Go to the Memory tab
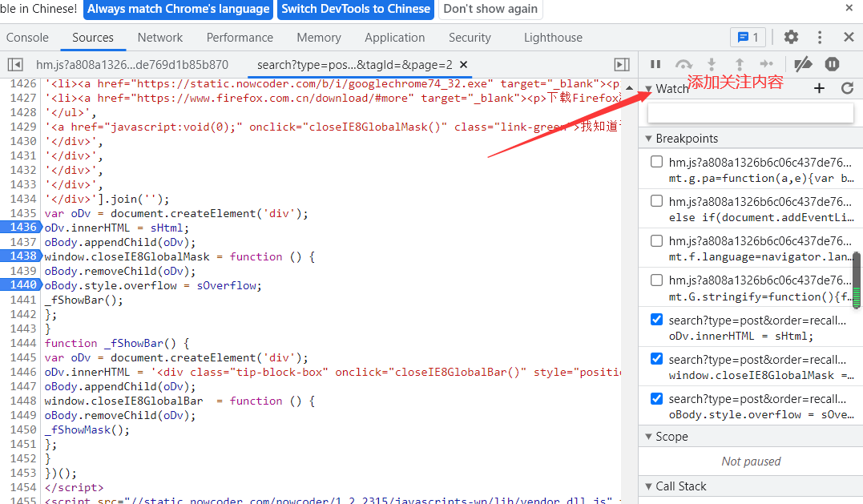The height and width of the screenshot is (504, 863). coord(319,38)
